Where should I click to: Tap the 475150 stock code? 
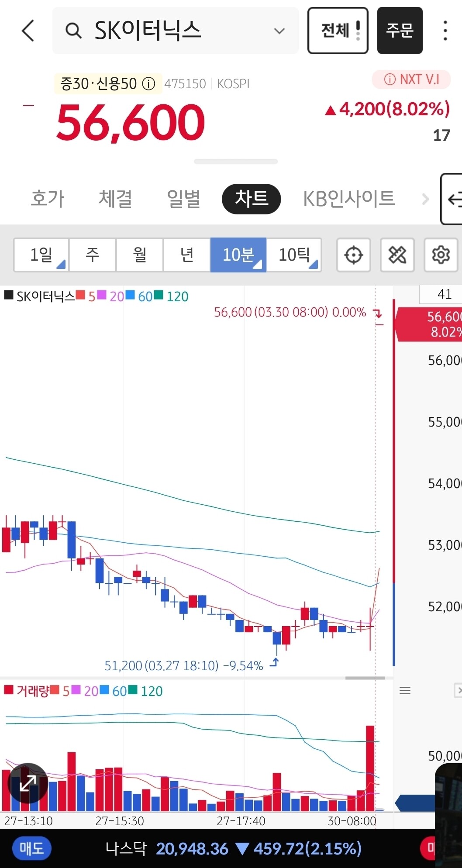pyautogui.click(x=185, y=84)
